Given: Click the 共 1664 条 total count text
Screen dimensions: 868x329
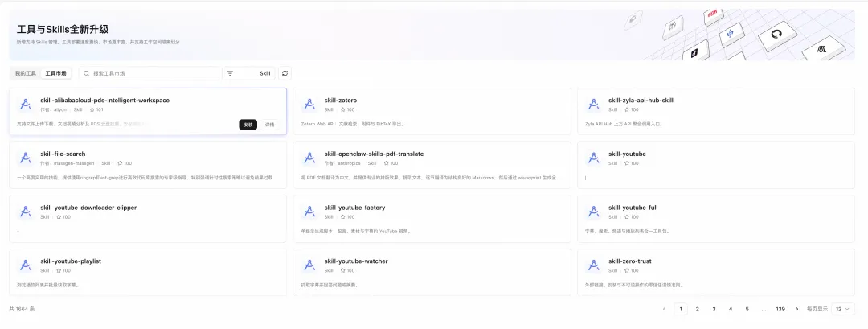Looking at the screenshot, I should [23, 309].
